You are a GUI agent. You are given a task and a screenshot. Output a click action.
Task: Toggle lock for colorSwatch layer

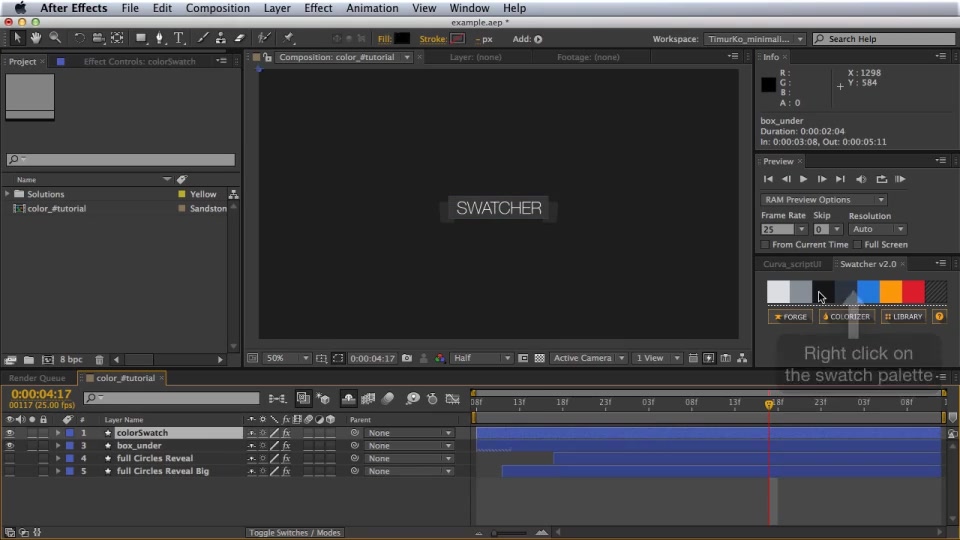pyautogui.click(x=43, y=433)
